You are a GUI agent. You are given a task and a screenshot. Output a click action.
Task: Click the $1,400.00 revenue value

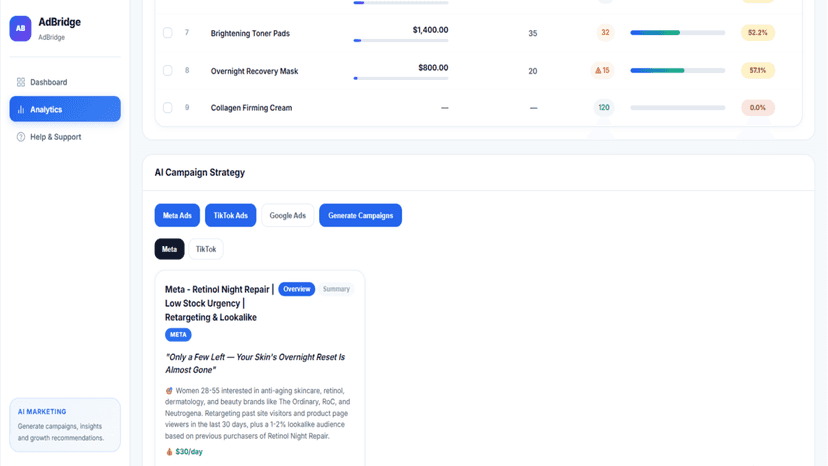pyautogui.click(x=430, y=30)
